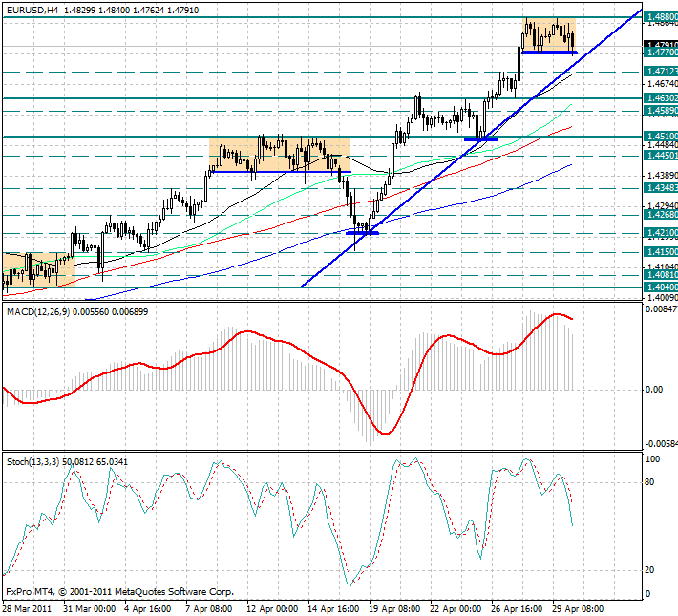678x616 pixels.
Task: Click the MACD 0.00 zero level label
Action: click(x=654, y=390)
